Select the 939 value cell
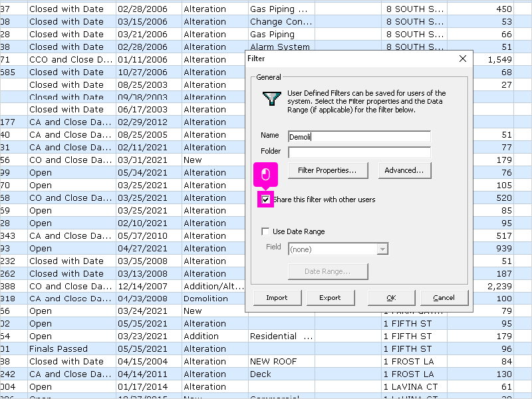The width and height of the screenshot is (532, 399). (x=493, y=248)
